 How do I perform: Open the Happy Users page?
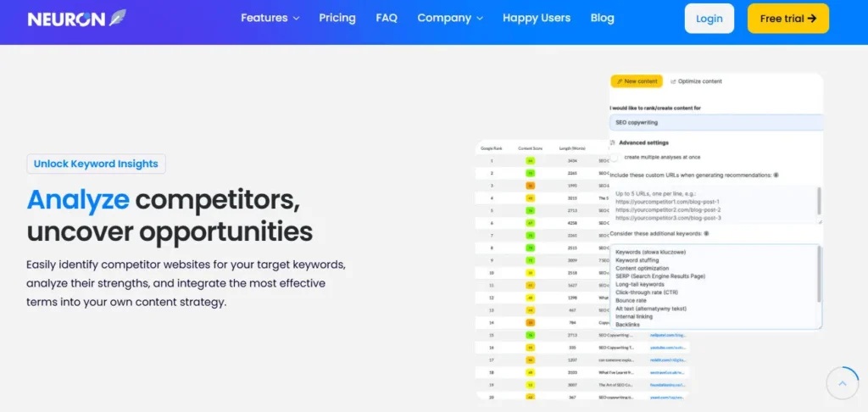pyautogui.click(x=537, y=18)
